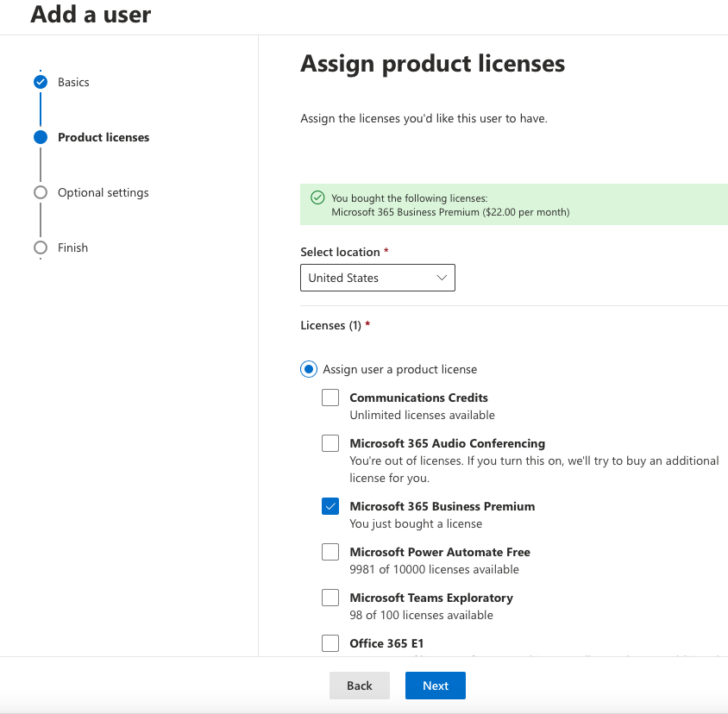The height and width of the screenshot is (714, 728).
Task: Go to the Product licenses step
Action: pyautogui.click(x=104, y=137)
